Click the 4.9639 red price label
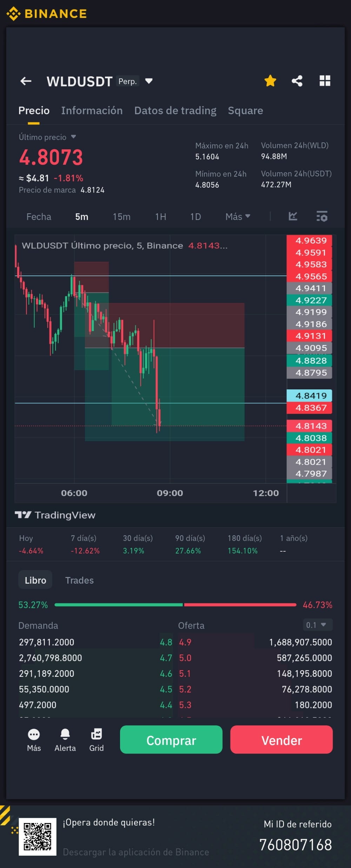The image size is (351, 868). (x=309, y=241)
